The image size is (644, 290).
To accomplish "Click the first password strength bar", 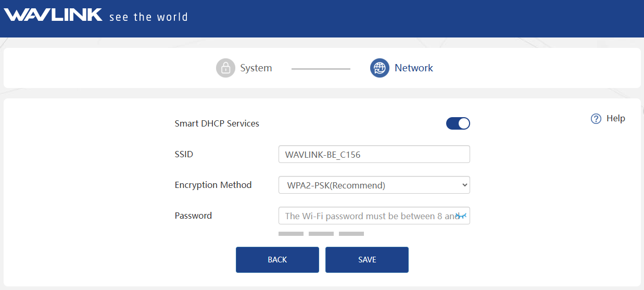I will click(x=291, y=234).
